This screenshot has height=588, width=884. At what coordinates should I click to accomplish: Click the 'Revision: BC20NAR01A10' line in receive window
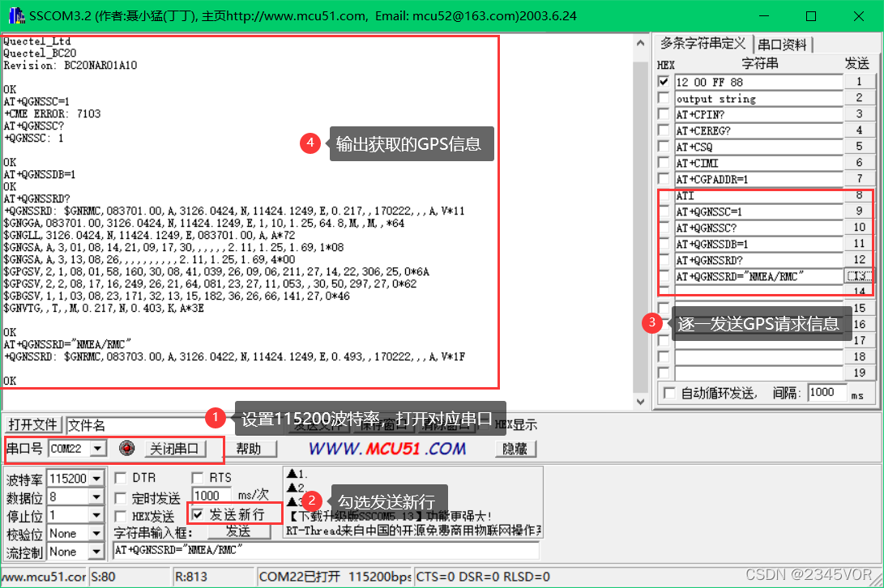click(x=70, y=66)
